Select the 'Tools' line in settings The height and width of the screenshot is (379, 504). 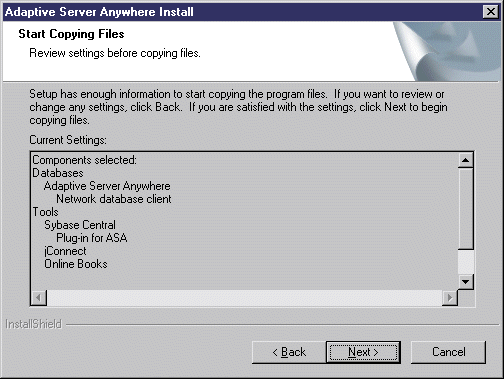[x=45, y=212]
